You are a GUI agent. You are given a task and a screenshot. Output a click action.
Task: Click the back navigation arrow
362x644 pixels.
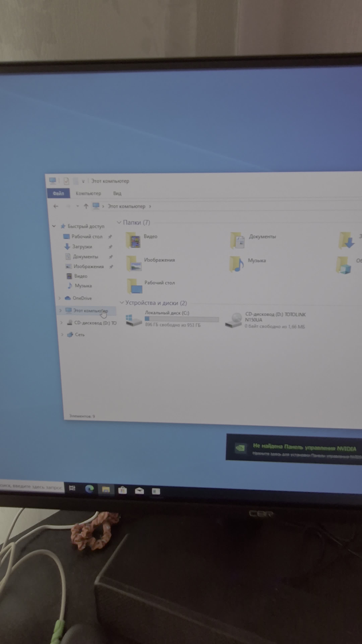(x=56, y=206)
